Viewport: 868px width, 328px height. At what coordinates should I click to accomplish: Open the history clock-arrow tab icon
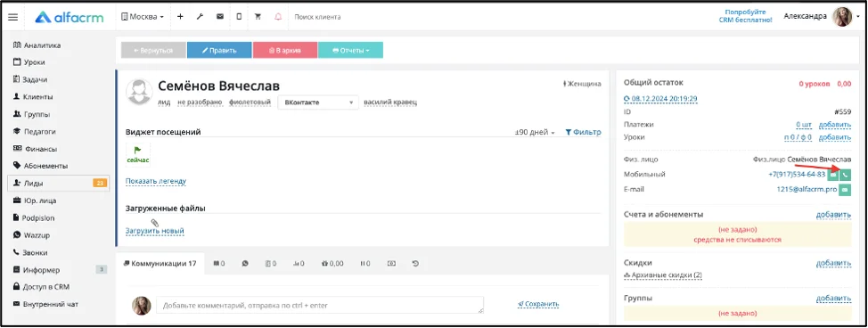coord(415,264)
